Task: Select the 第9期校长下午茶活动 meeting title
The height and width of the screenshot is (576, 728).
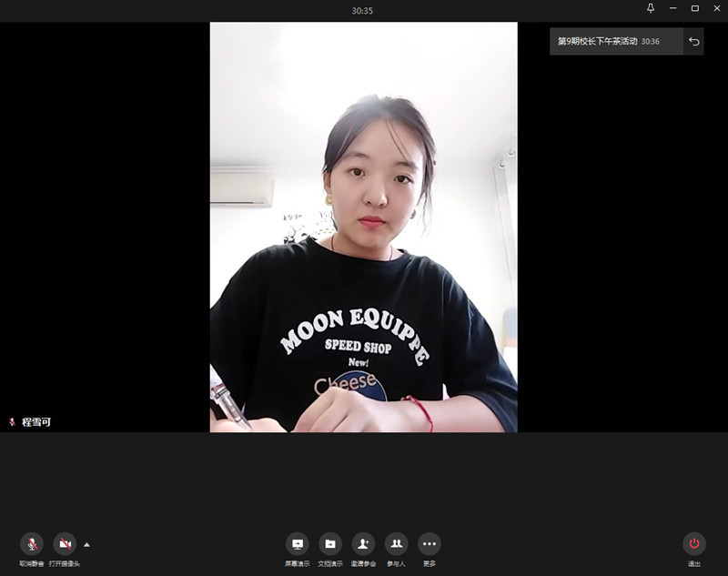Action: [x=597, y=42]
